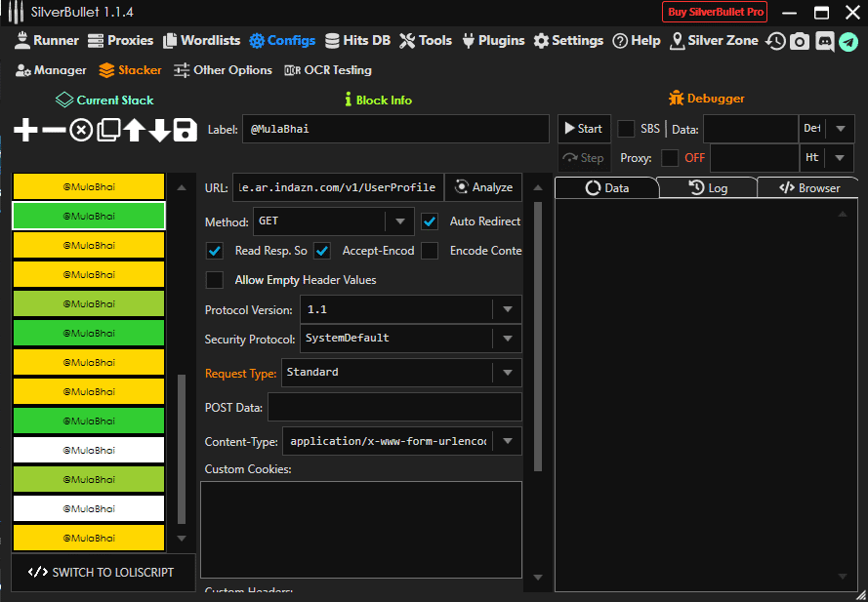
Task: Open the Tools section
Action: (425, 40)
